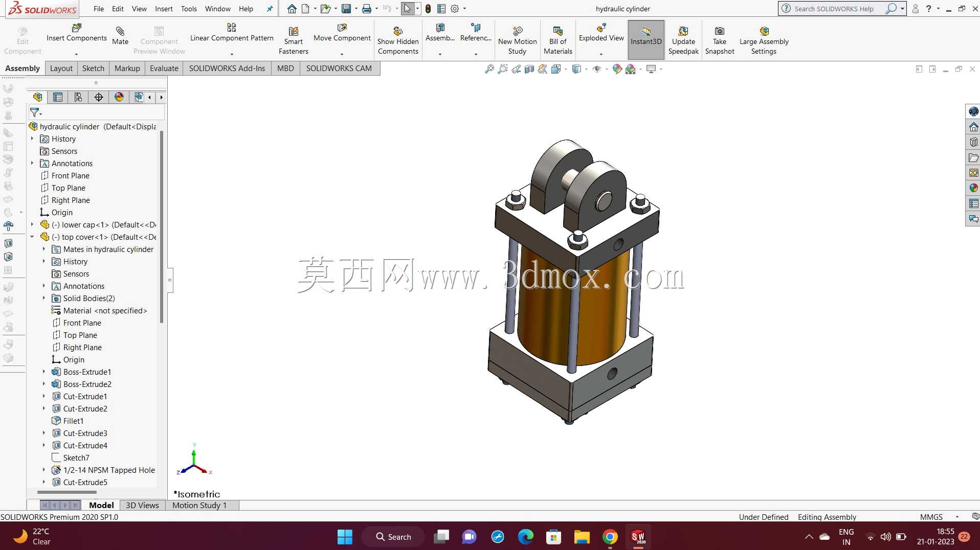The image size is (980, 550).
Task: Switch to the Sketch tab
Action: point(93,68)
